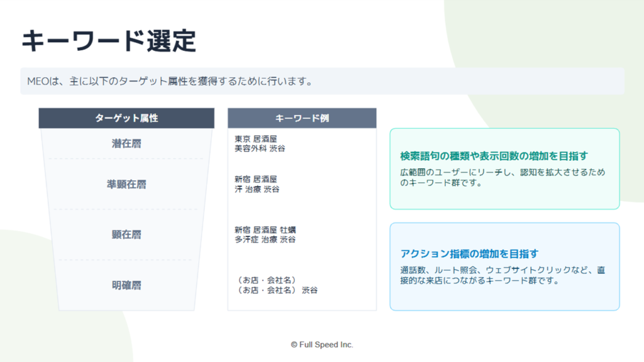Select the 顕在層 funnel segment

(126, 234)
